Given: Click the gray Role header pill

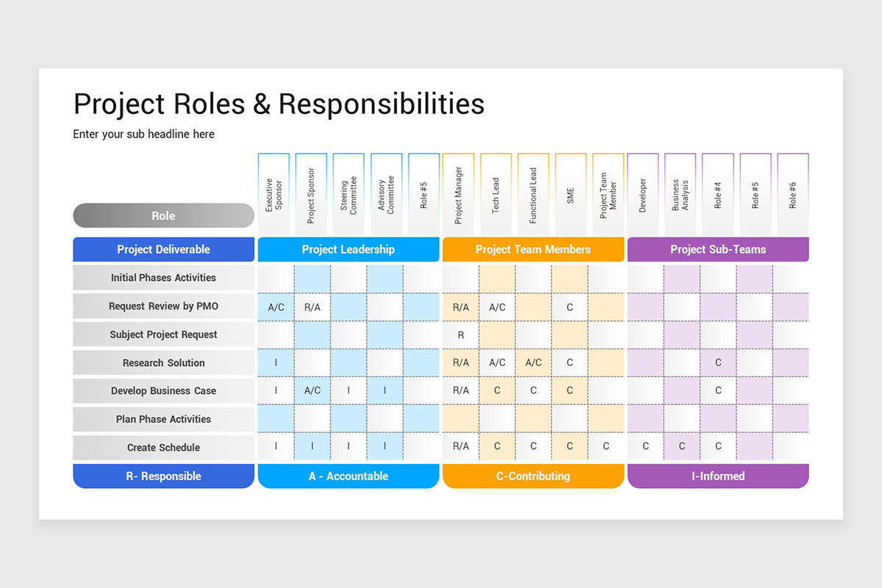Looking at the screenshot, I should pyautogui.click(x=163, y=215).
